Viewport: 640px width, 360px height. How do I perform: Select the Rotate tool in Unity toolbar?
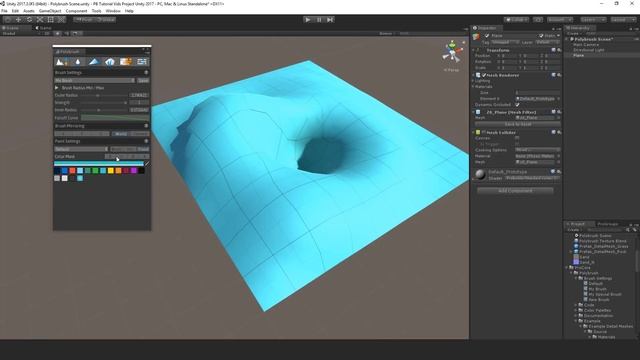(x=29, y=20)
